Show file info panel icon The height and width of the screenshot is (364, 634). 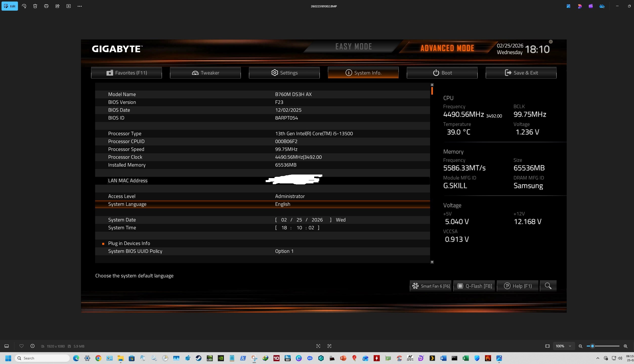[x=32, y=346]
